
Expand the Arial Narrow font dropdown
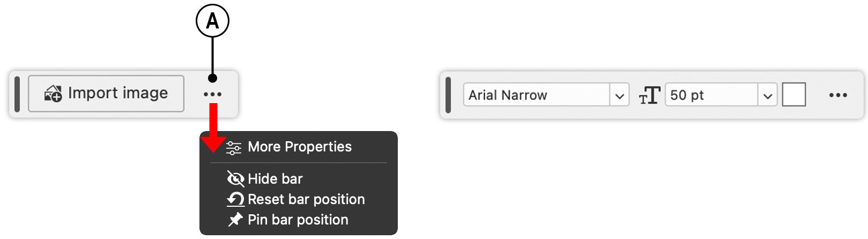coord(620,95)
